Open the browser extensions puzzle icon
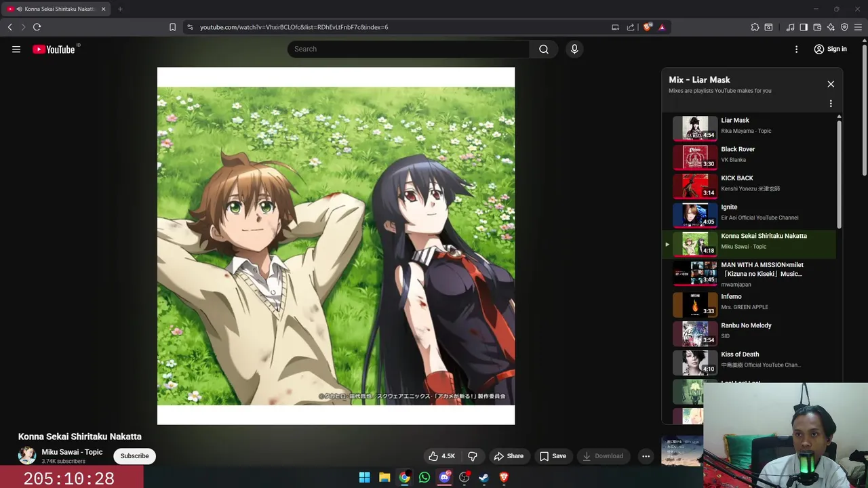The height and width of the screenshot is (488, 868). tap(755, 27)
